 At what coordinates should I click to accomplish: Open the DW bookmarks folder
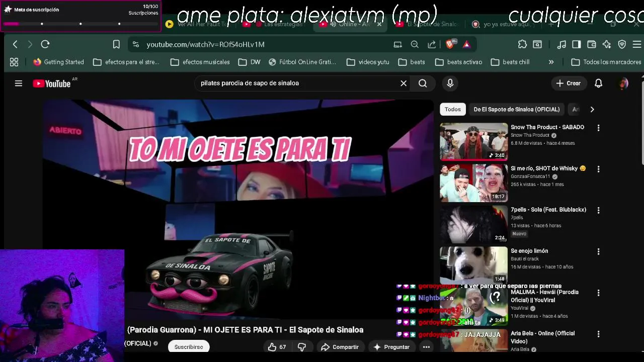point(250,62)
